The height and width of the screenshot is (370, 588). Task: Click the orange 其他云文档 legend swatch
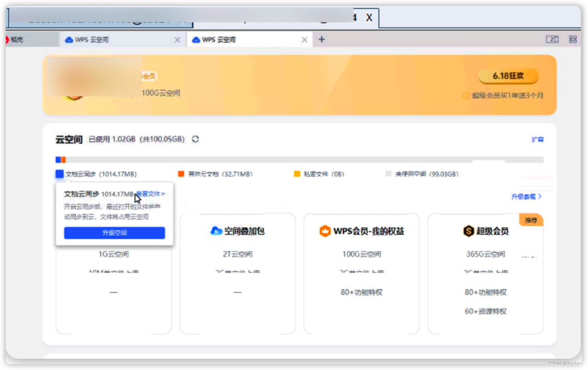coord(181,174)
